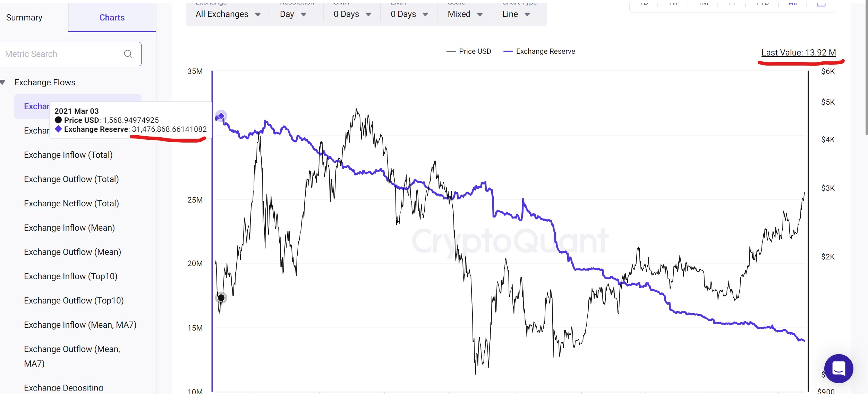Open the chat support bubble
Viewport: 868px width, 394px height.
click(x=839, y=368)
